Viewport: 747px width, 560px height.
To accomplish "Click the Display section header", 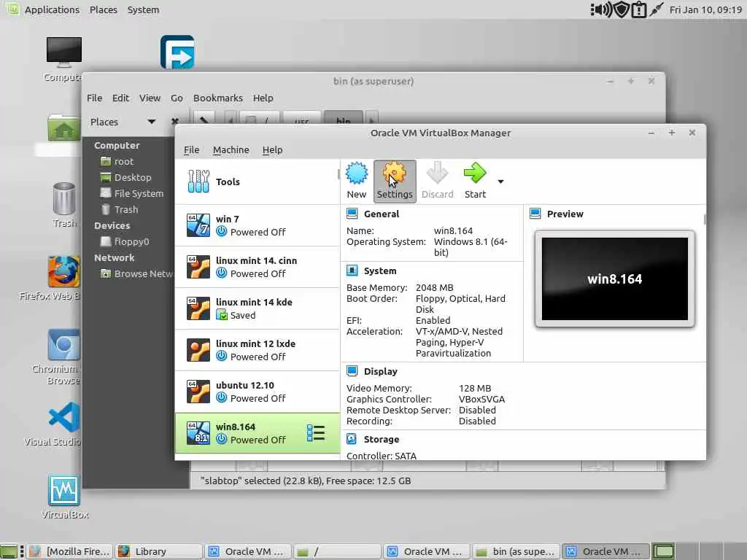I will [x=381, y=371].
